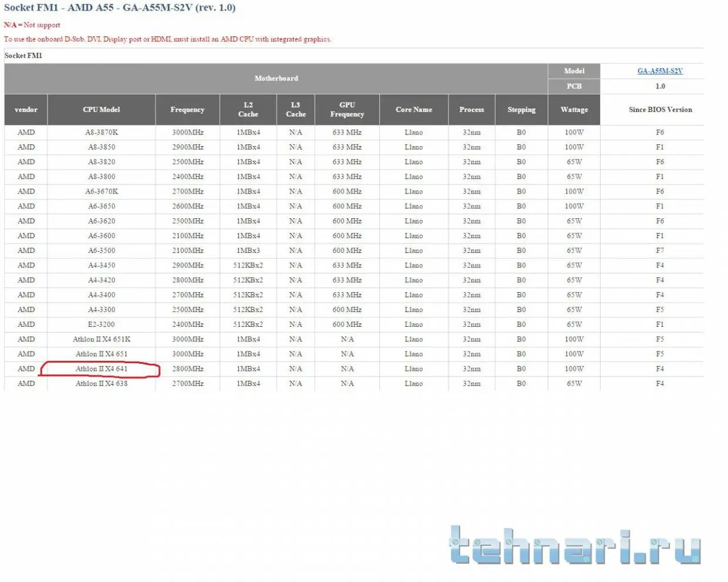Select the A6-3600 CPU model cell
The width and height of the screenshot is (728, 582).
point(102,236)
